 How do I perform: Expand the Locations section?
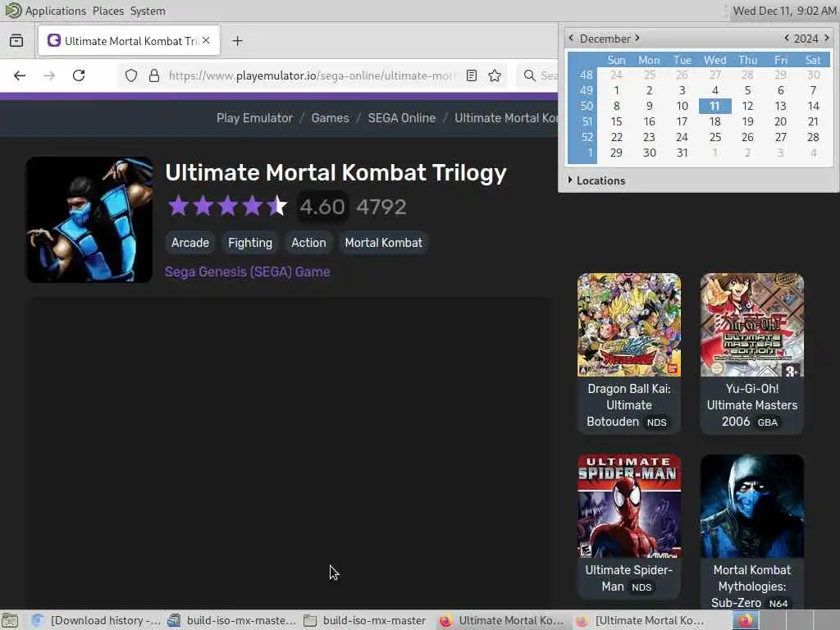596,180
